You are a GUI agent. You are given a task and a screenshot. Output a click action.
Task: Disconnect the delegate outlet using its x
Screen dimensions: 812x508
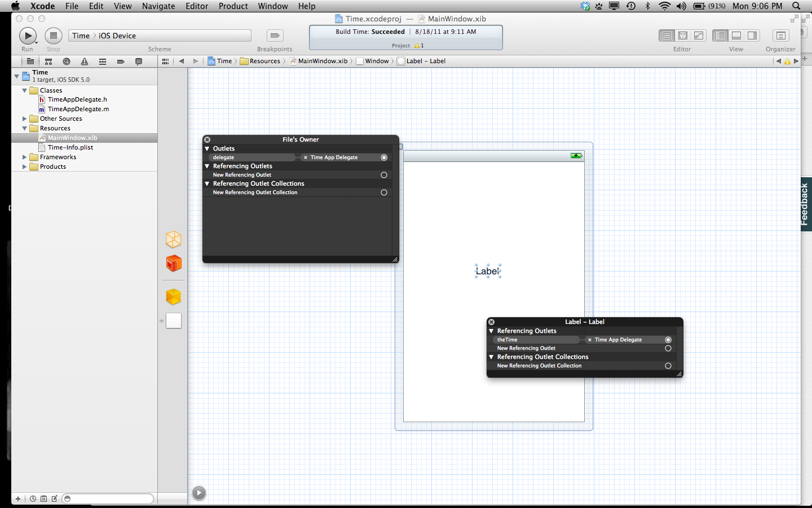pyautogui.click(x=306, y=157)
